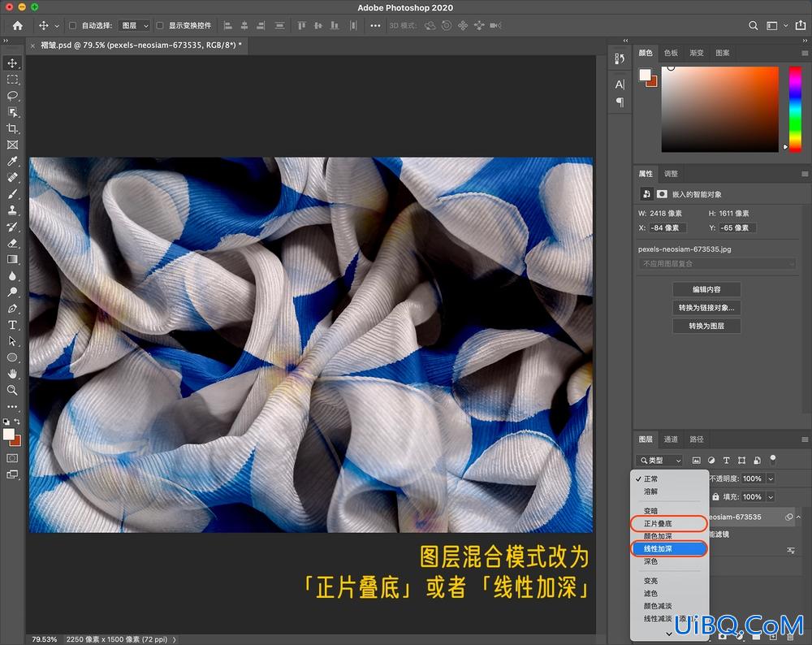The image size is (812, 645).
Task: Choose 线性加深 (Linear Burn) blend mode
Action: point(668,548)
